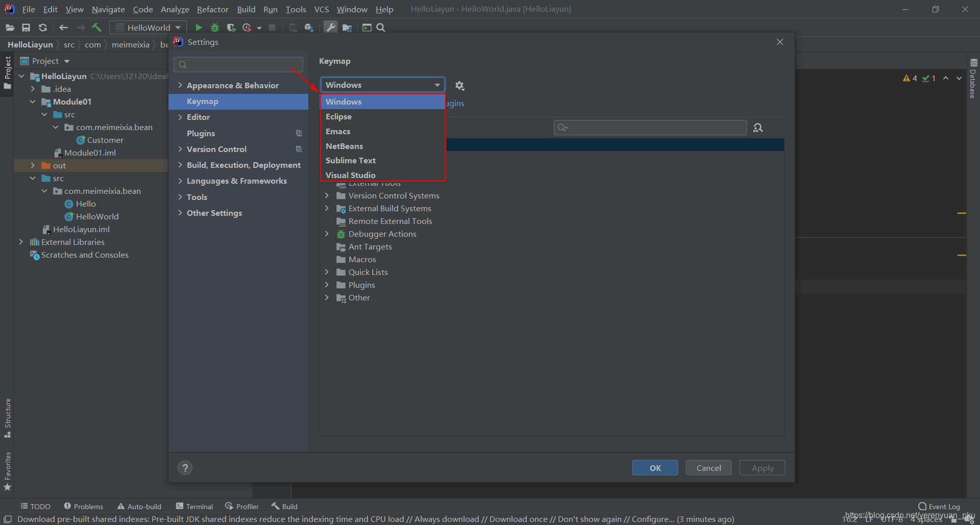The image size is (980, 525).
Task: Open the Navigate menu
Action: tap(108, 9)
